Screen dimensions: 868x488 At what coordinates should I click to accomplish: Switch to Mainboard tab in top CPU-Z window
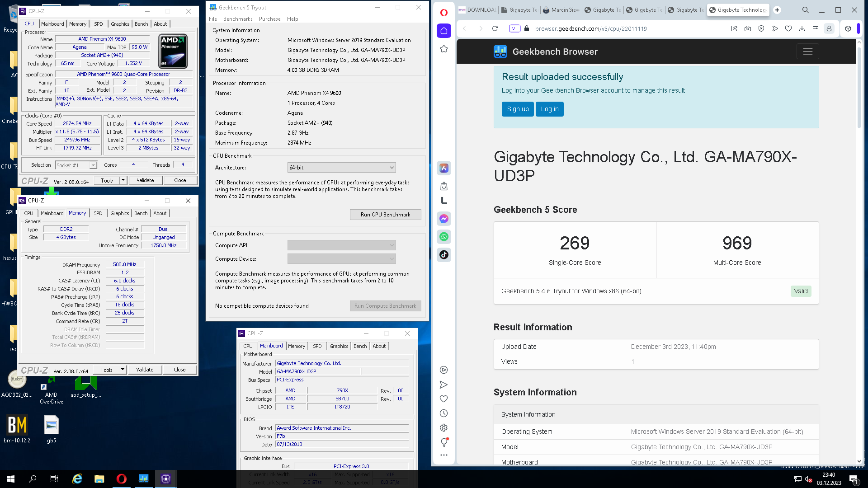pos(52,24)
